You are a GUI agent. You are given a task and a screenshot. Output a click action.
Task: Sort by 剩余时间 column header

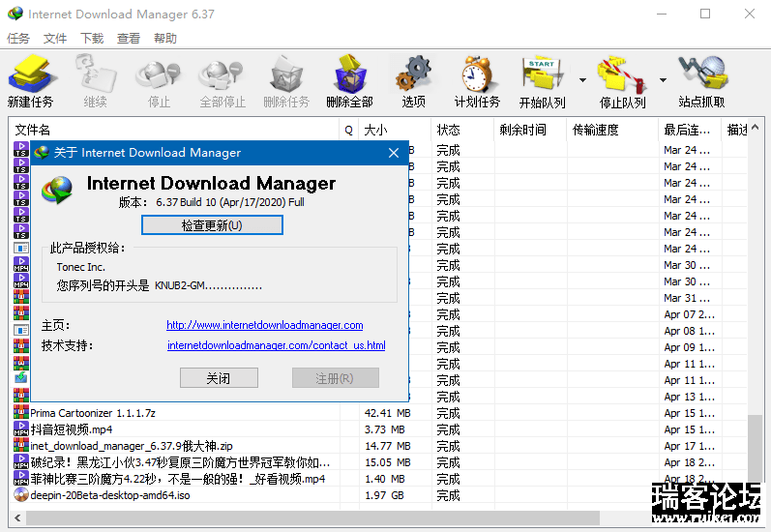click(x=530, y=130)
